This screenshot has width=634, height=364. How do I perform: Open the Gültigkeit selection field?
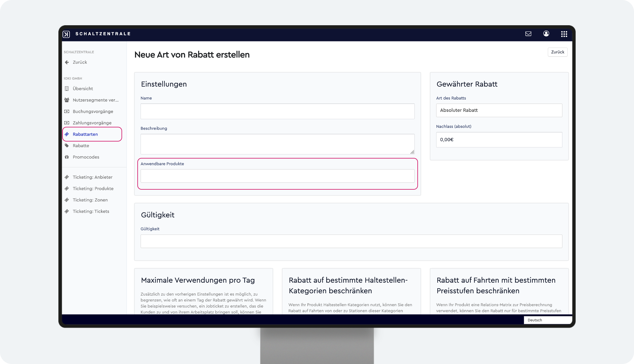pyautogui.click(x=351, y=241)
